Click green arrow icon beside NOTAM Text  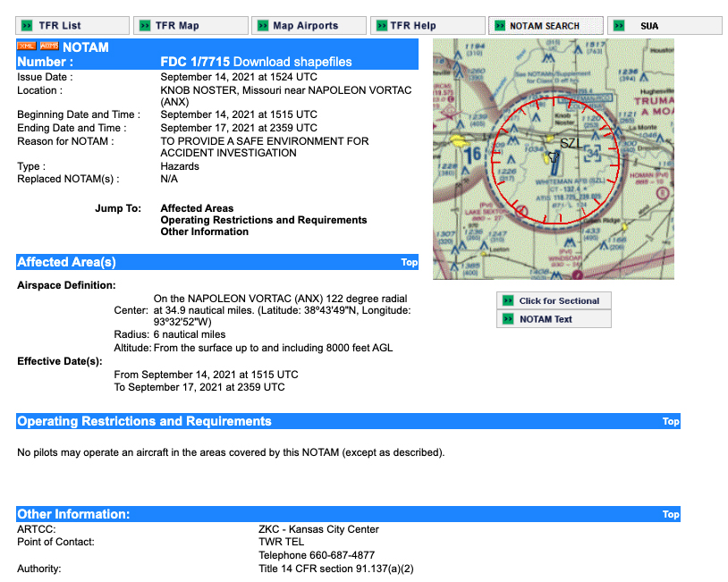tap(508, 319)
